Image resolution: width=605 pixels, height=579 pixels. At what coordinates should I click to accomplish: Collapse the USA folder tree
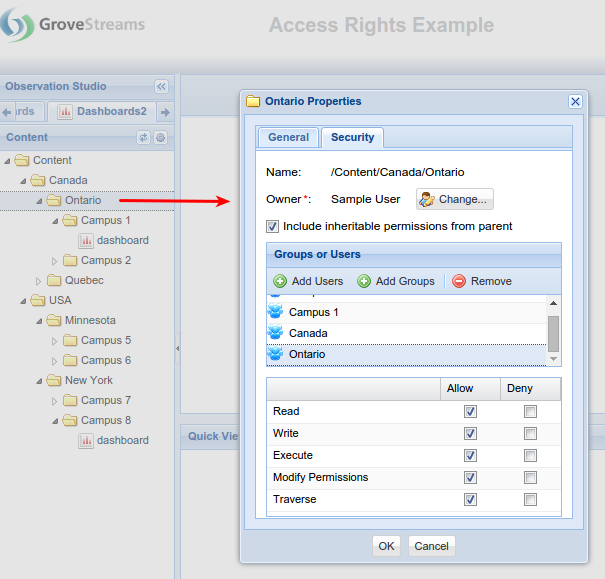coord(24,300)
